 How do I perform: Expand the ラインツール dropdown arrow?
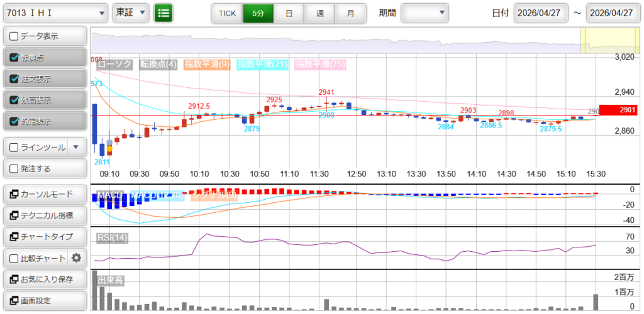(76, 148)
